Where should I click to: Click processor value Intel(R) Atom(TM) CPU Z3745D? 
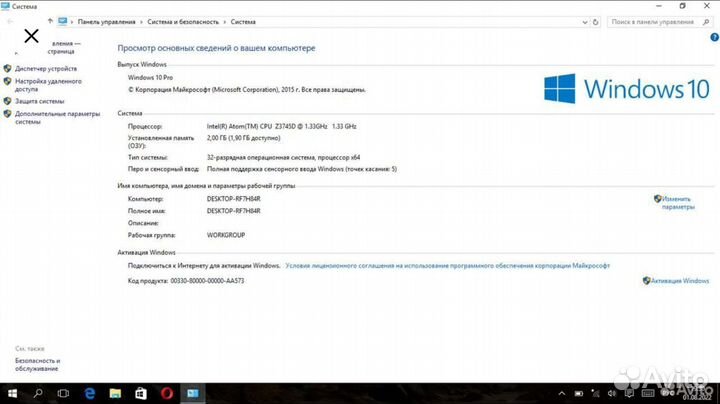pos(281,126)
